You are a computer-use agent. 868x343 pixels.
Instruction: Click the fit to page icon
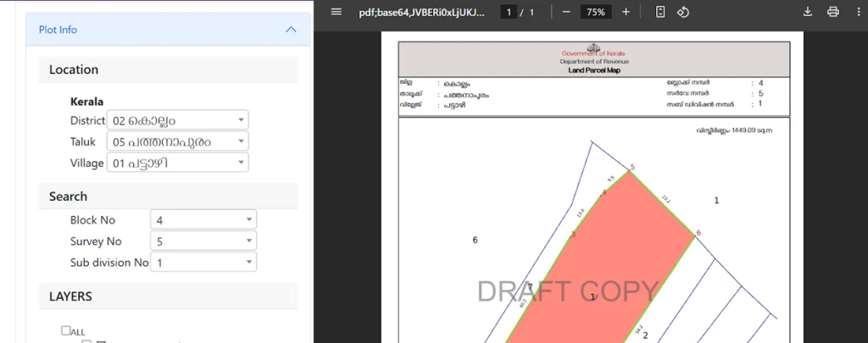(660, 12)
